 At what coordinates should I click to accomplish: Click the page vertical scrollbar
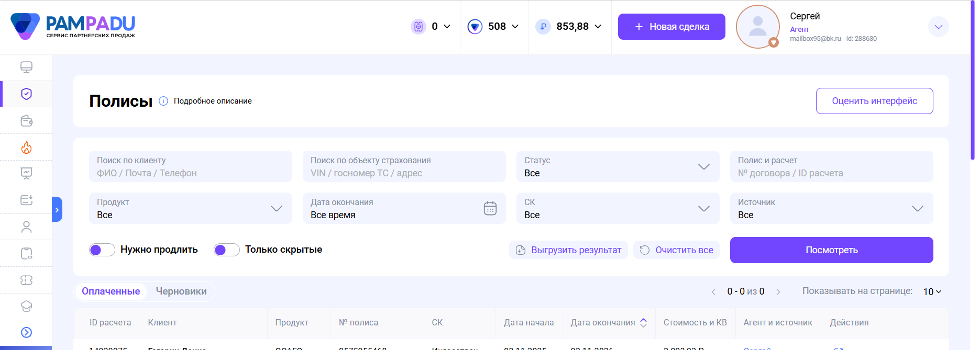(973, 81)
